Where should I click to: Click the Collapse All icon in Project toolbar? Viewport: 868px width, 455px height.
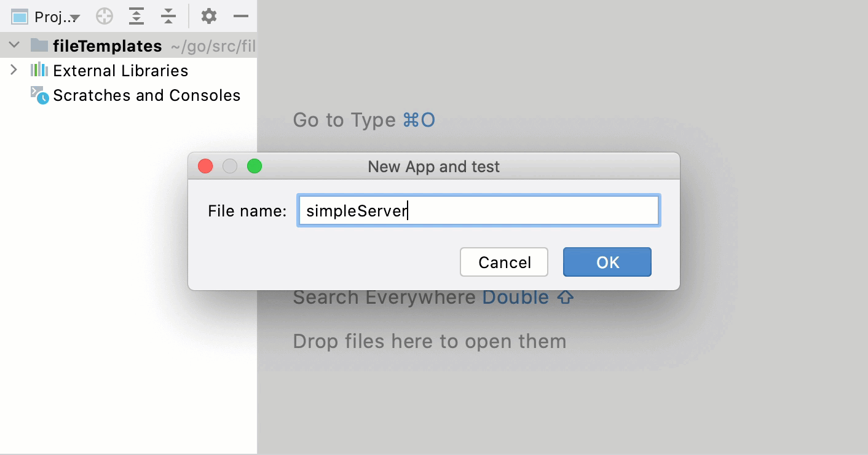[x=168, y=16]
